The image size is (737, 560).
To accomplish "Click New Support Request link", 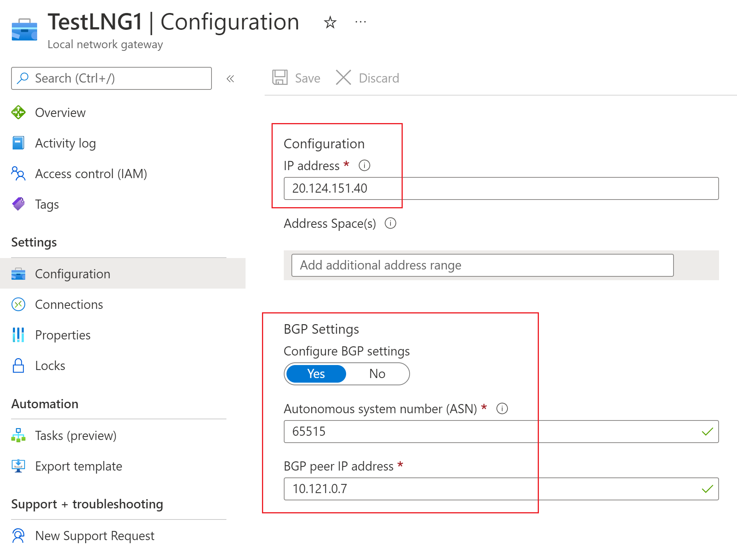I will [94, 536].
